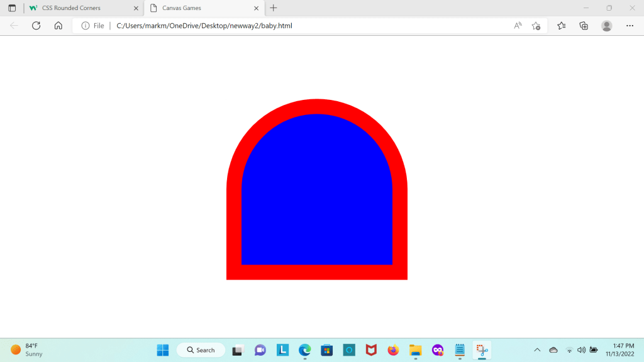Open the Edge Settings and more menu

click(x=630, y=26)
